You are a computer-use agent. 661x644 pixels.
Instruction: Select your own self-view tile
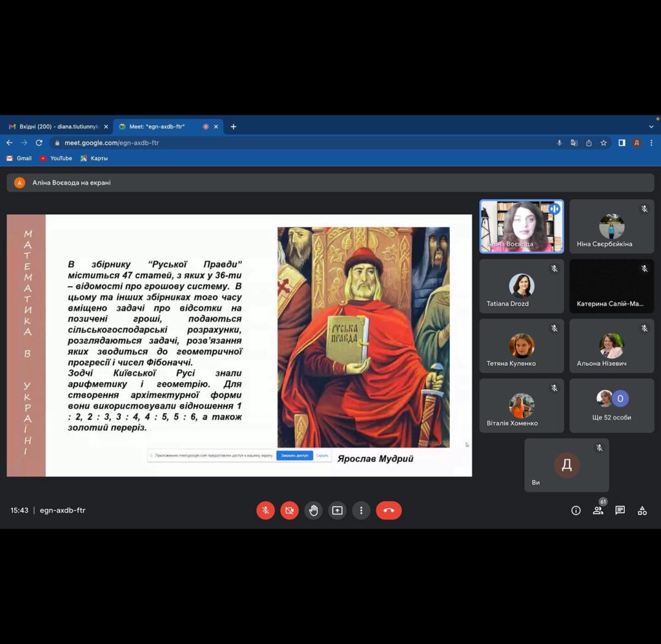pos(567,465)
